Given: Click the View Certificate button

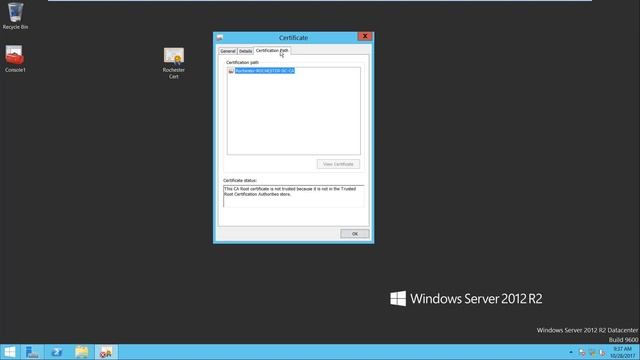Looking at the screenshot, I should [x=338, y=164].
